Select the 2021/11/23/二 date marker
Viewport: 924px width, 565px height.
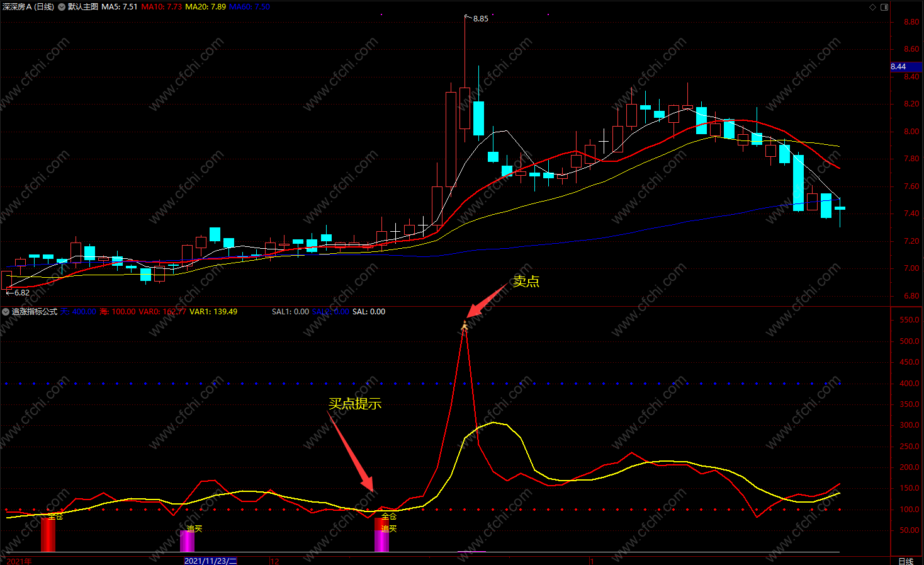(210, 561)
